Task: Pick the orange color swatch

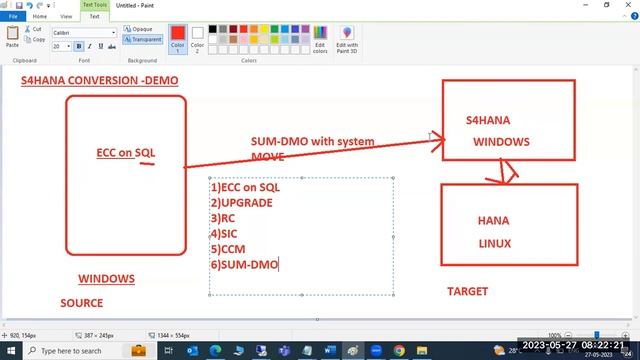Action: pos(254,29)
